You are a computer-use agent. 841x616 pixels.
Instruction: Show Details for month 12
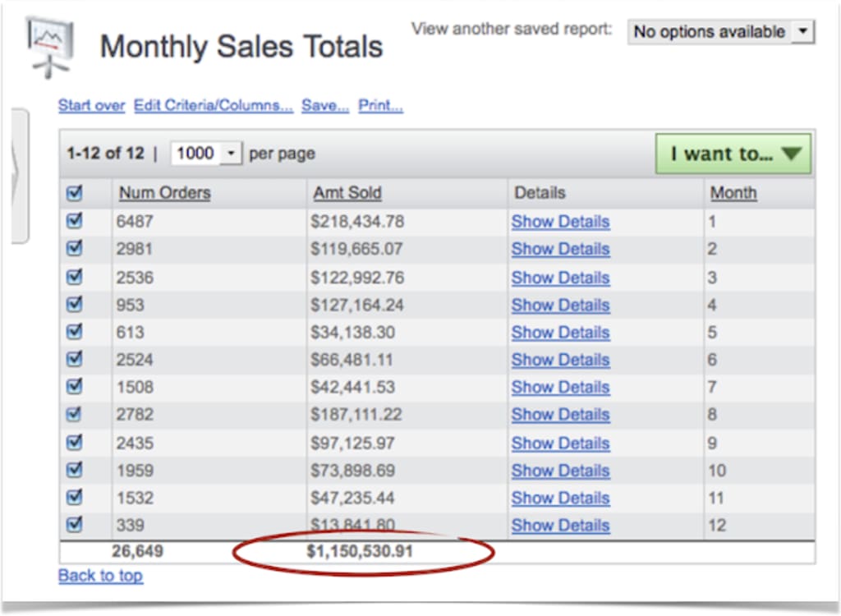[x=560, y=526]
